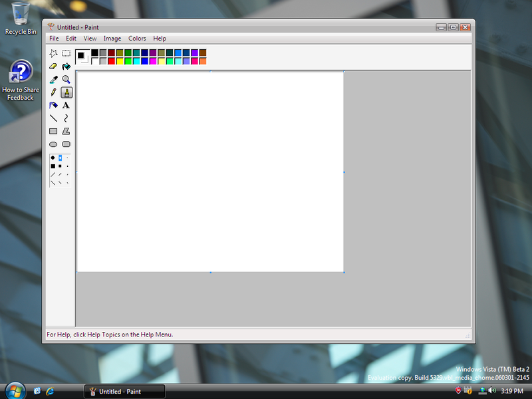532x399 pixels.
Task: Select the Airbrush spray tool
Action: (x=53, y=105)
